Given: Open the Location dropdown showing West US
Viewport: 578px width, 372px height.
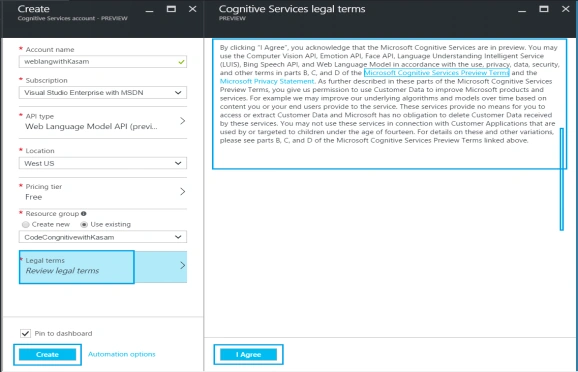Looking at the screenshot, I should [103, 163].
